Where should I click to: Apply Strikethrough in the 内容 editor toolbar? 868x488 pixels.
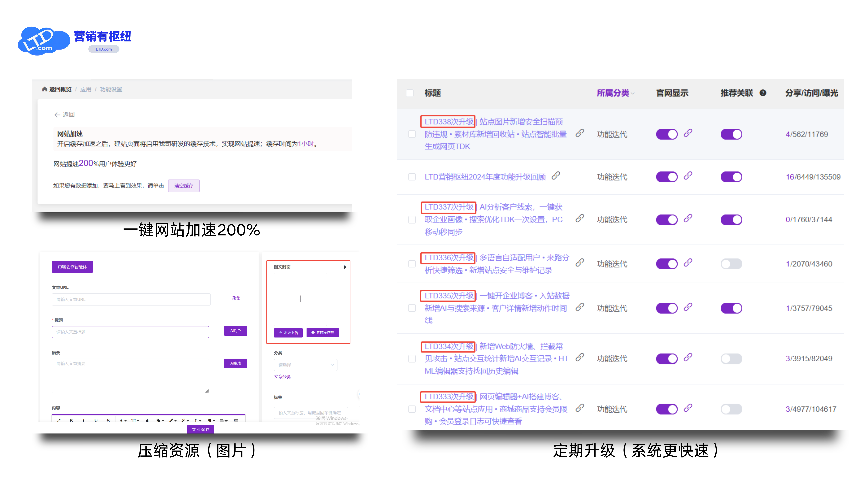[108, 420]
